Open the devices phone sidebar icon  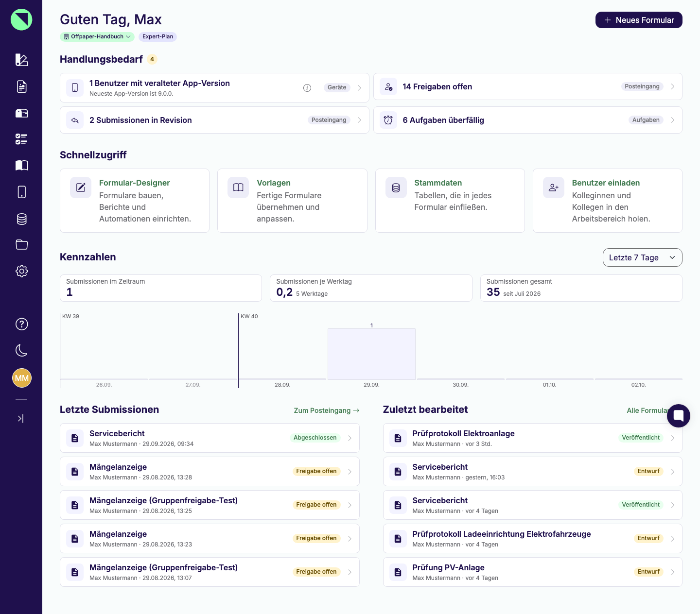(21, 192)
